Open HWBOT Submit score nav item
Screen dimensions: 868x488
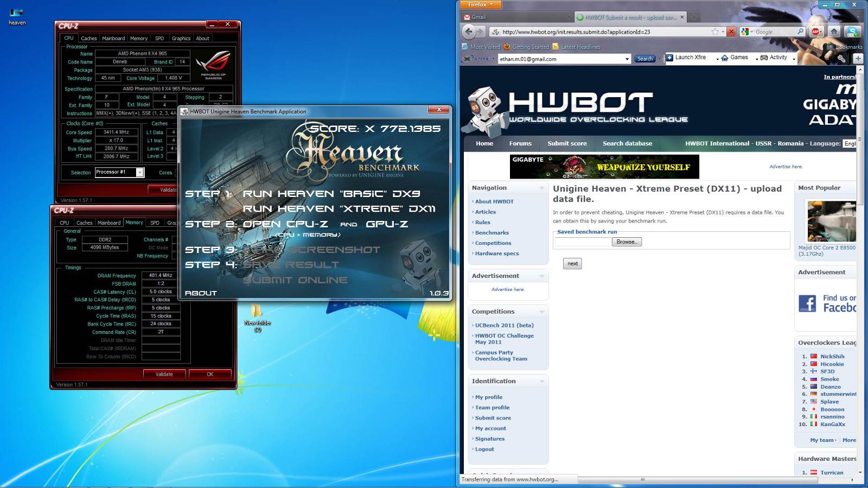(567, 143)
